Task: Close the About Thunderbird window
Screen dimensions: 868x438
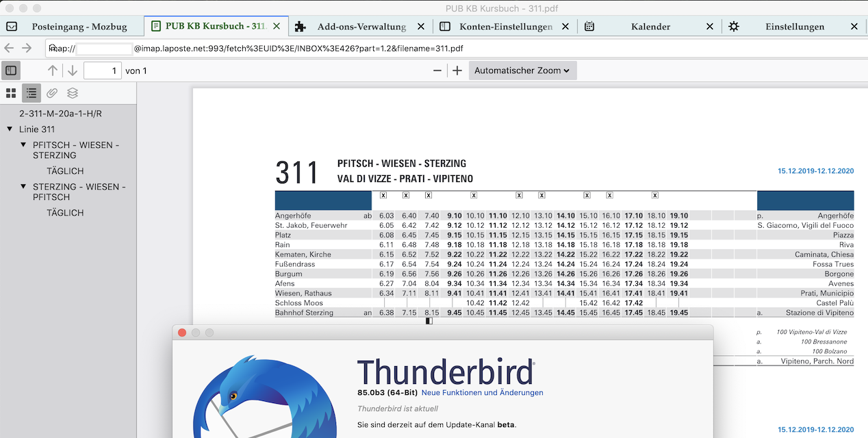Action: 182,333
